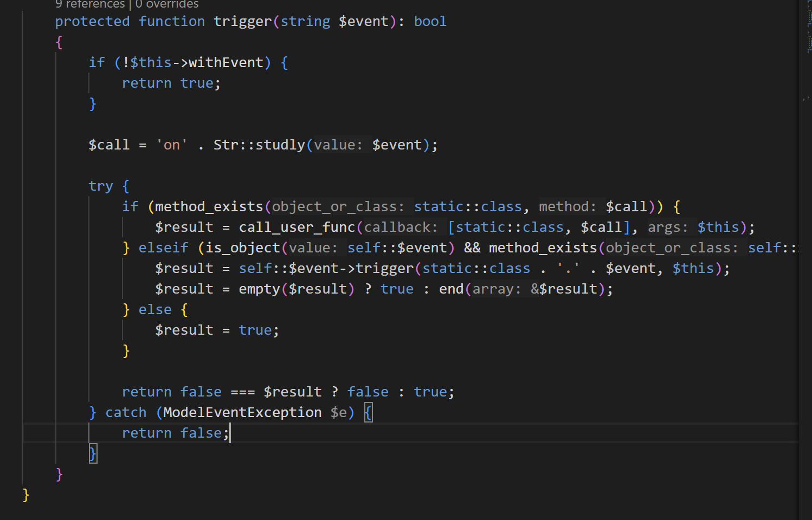Click the highlighted opening brace after catch

pos(368,413)
